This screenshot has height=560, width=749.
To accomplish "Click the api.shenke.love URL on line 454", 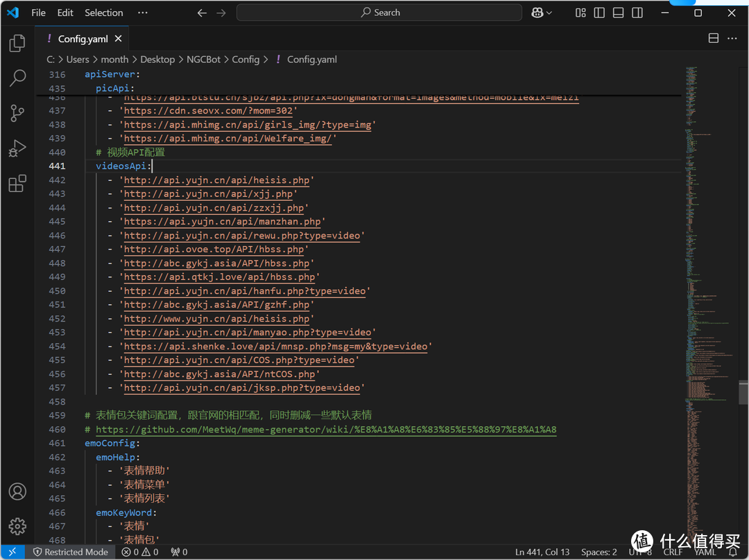I will click(x=275, y=346).
